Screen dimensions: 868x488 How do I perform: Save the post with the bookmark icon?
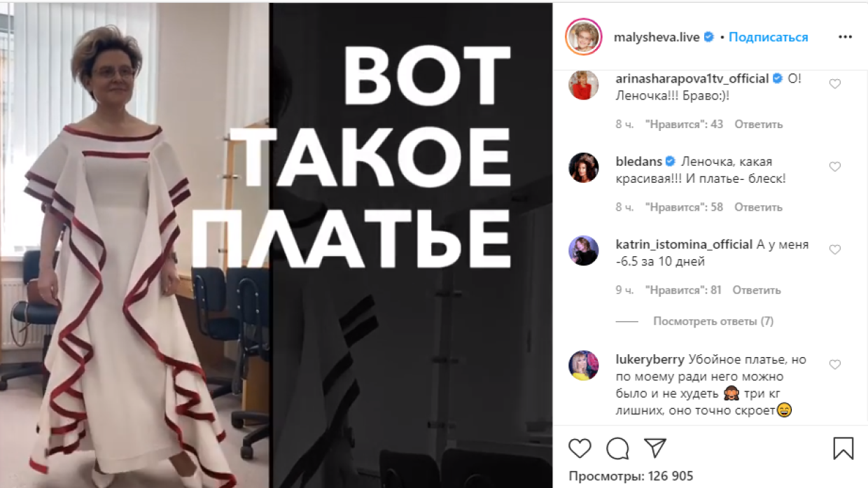[843, 448]
